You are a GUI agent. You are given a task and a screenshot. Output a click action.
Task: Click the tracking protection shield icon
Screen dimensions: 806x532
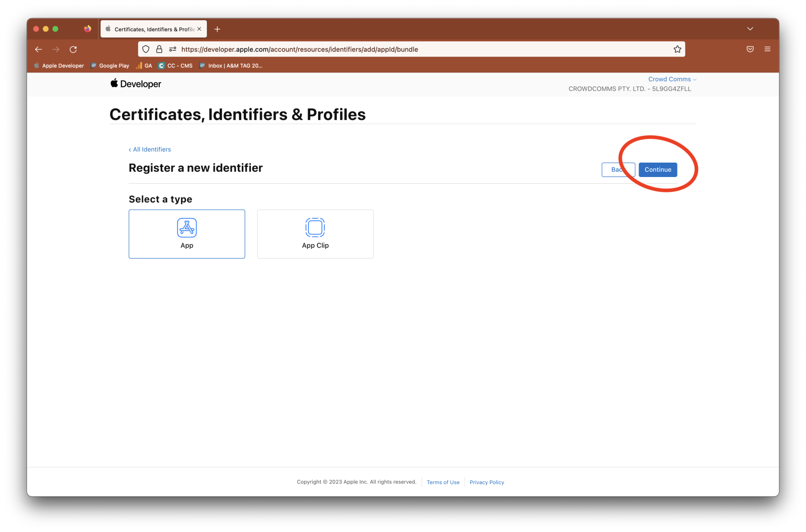point(146,49)
